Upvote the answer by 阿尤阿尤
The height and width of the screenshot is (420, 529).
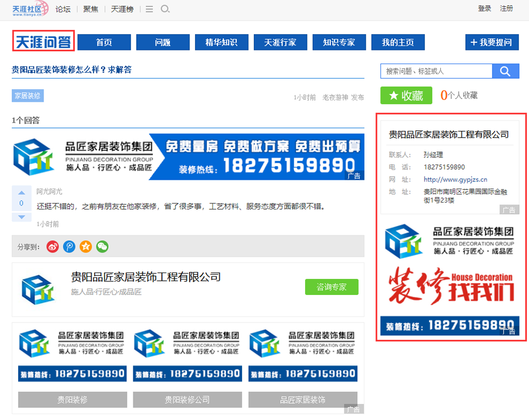tap(22, 193)
